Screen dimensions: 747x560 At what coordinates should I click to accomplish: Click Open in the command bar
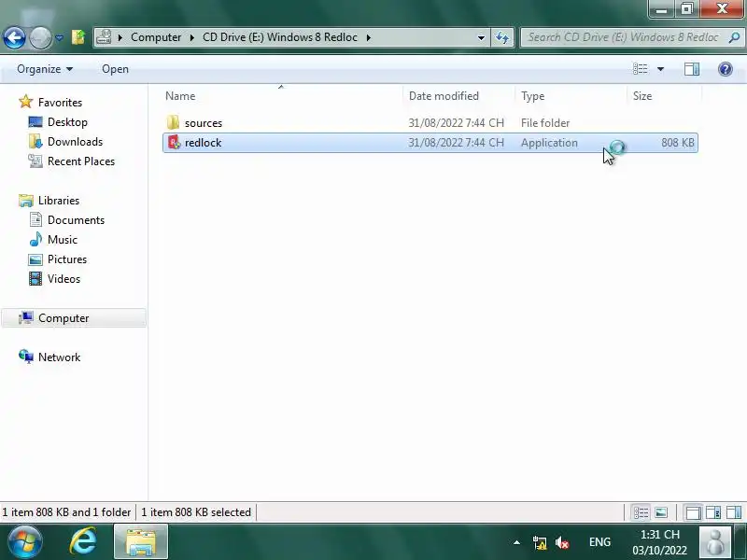tap(115, 69)
